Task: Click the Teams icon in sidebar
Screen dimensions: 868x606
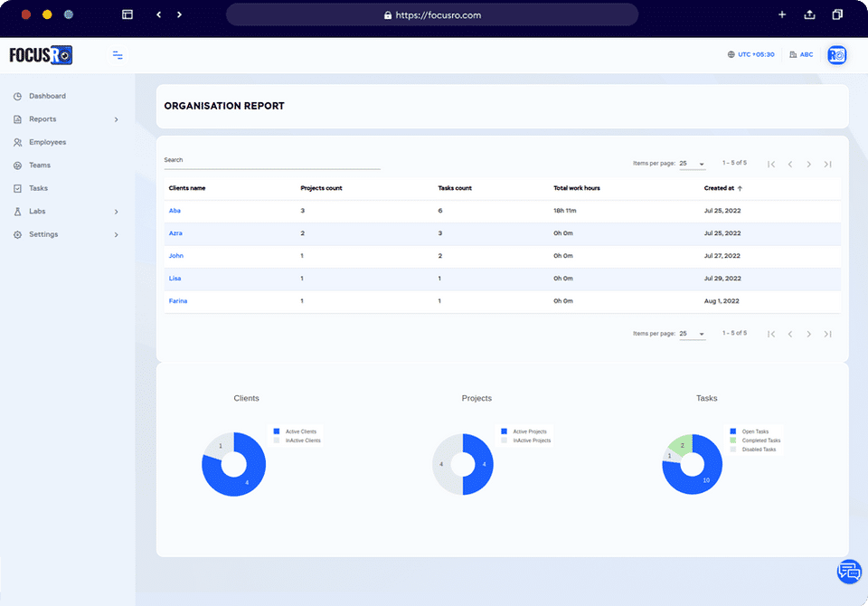Action: tap(18, 166)
